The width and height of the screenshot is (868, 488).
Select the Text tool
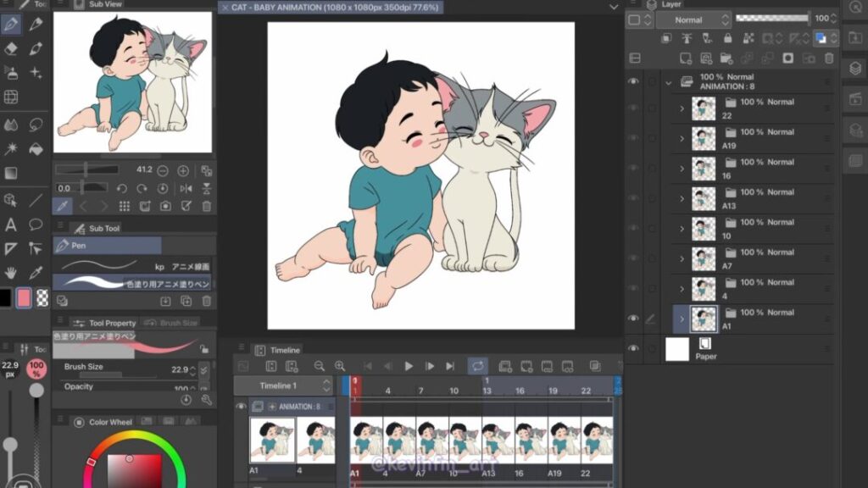pyautogui.click(x=11, y=225)
